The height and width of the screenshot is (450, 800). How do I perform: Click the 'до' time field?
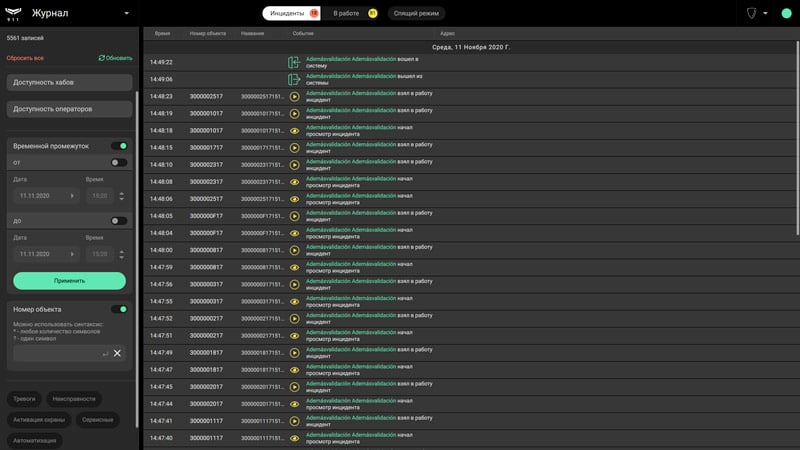(100, 254)
